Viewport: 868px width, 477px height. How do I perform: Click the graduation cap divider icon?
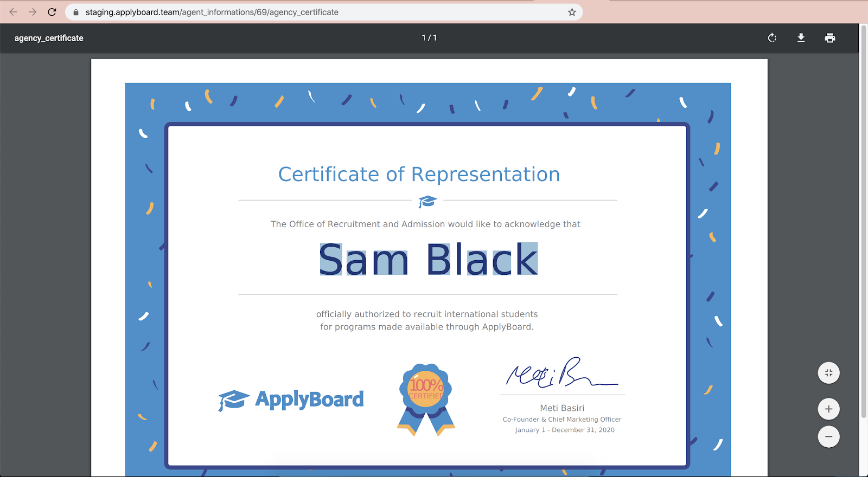point(427,202)
